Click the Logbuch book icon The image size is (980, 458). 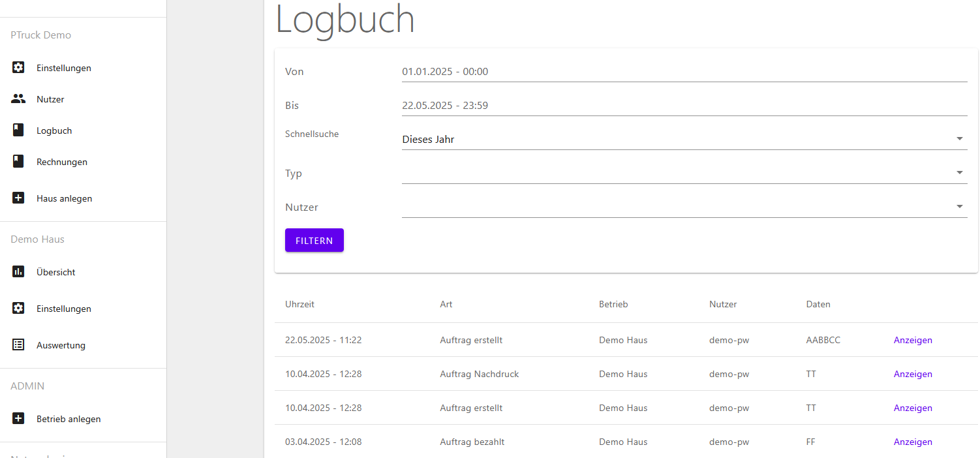18,130
